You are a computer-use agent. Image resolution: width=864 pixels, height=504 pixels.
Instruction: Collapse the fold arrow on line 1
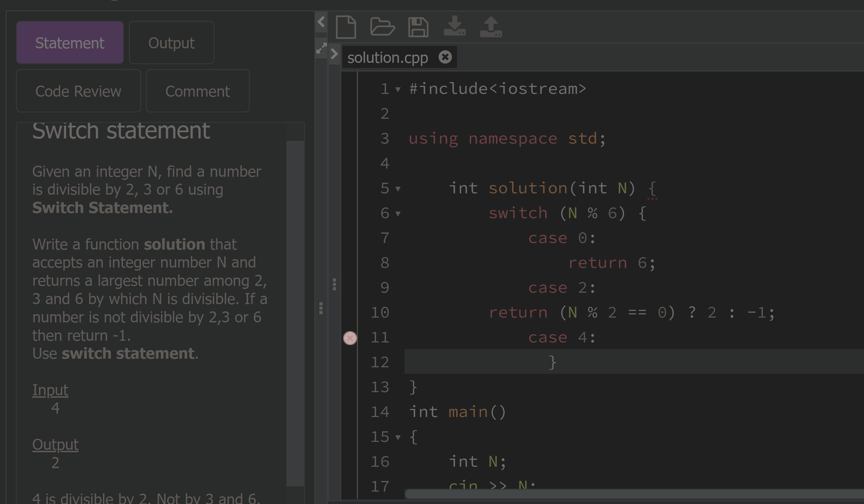[398, 89]
